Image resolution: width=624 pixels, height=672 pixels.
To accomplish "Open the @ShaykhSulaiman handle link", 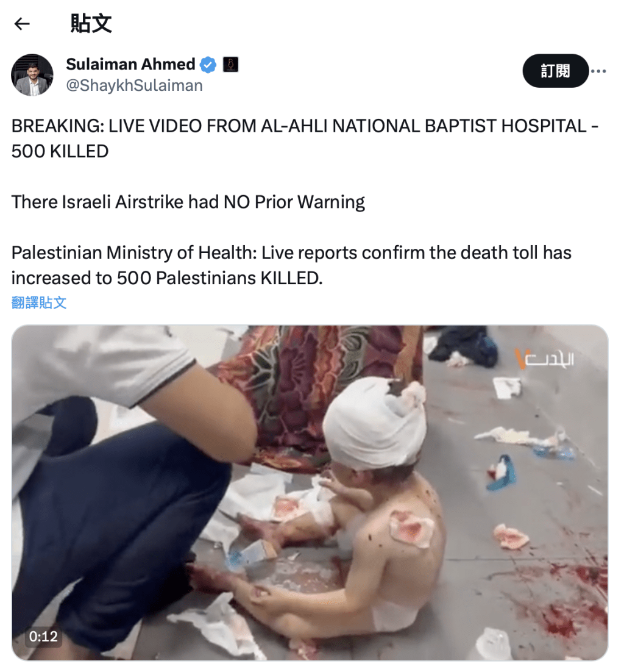I will click(x=134, y=85).
